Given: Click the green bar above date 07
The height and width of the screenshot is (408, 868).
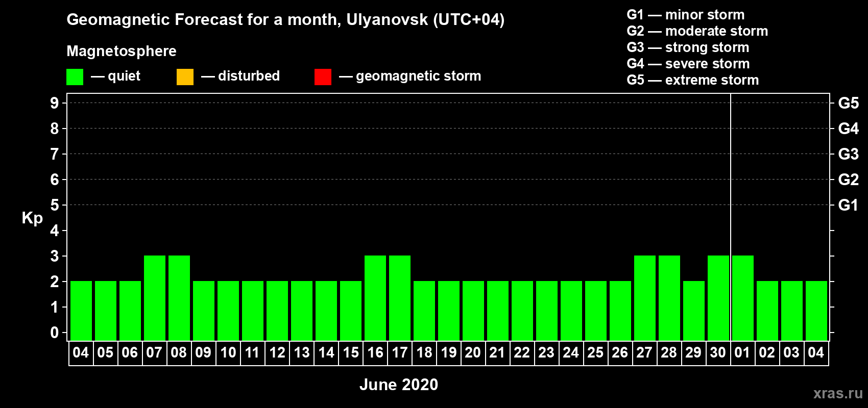Looking at the screenshot, I should coord(155,298).
